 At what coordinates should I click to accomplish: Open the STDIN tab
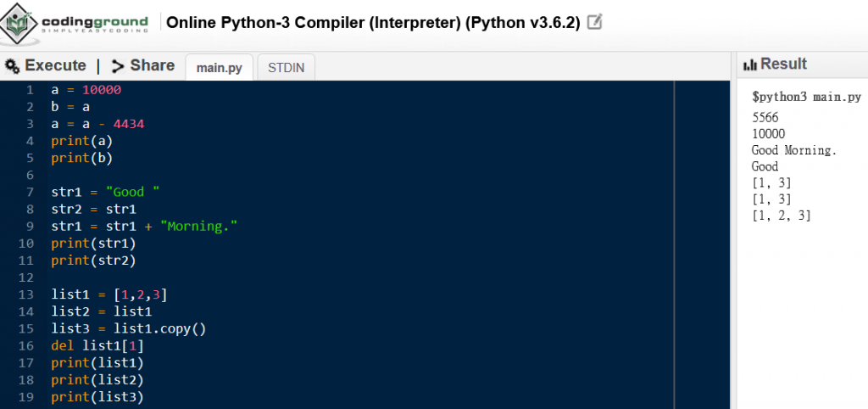pos(287,68)
